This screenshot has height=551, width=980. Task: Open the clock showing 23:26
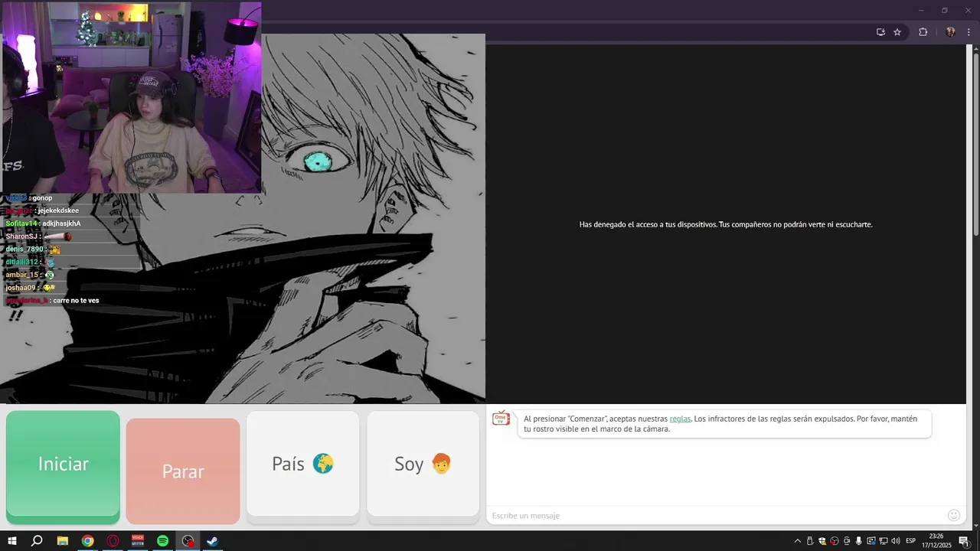coord(936,541)
